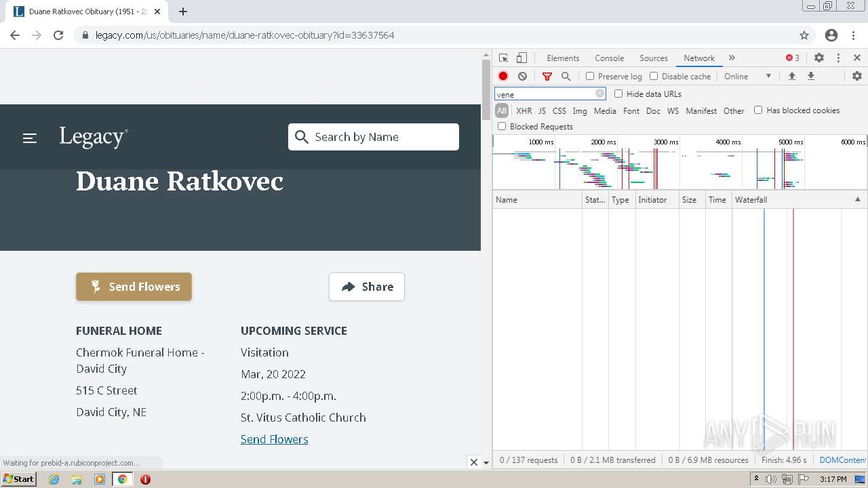
Task: Filter requests by Other
Action: pos(734,110)
